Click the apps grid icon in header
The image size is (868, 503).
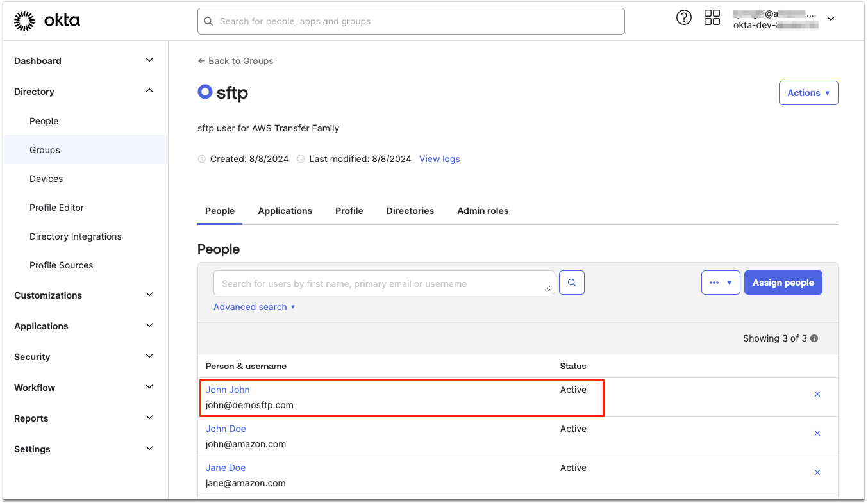[x=712, y=17]
